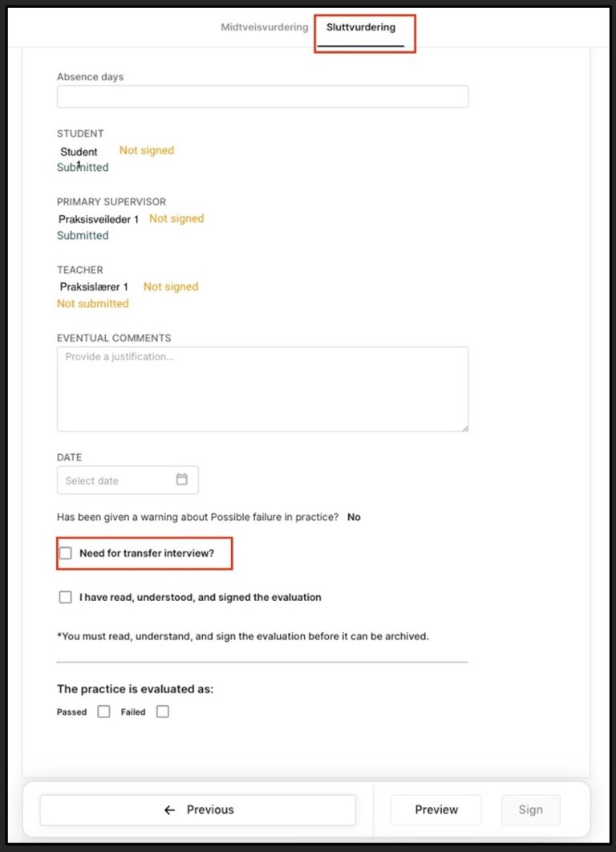The width and height of the screenshot is (616, 852).
Task: Click into the Eventual Comments text area
Action: click(x=262, y=389)
